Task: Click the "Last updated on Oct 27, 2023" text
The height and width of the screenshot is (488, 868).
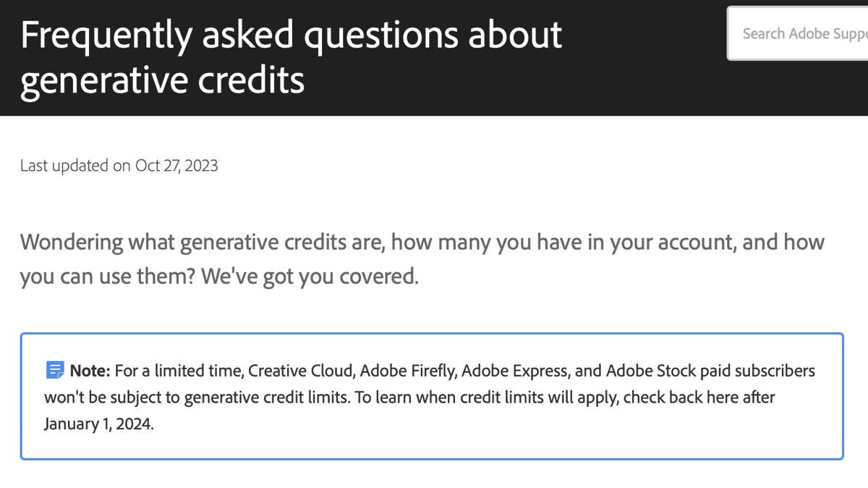Action: click(x=119, y=166)
